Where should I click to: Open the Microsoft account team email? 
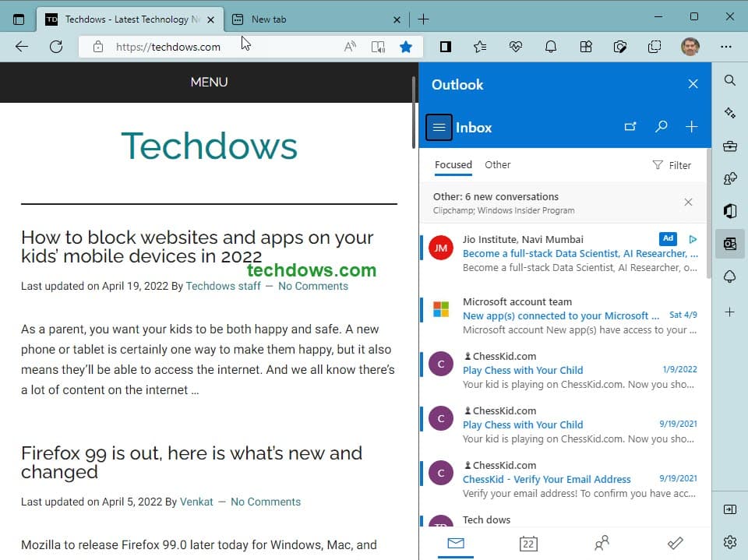(563, 315)
